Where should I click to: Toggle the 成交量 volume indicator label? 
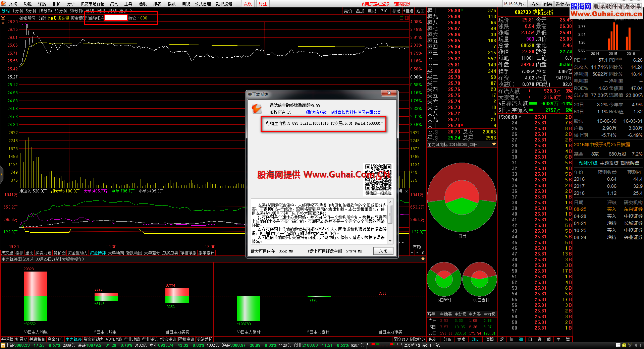coord(63,18)
